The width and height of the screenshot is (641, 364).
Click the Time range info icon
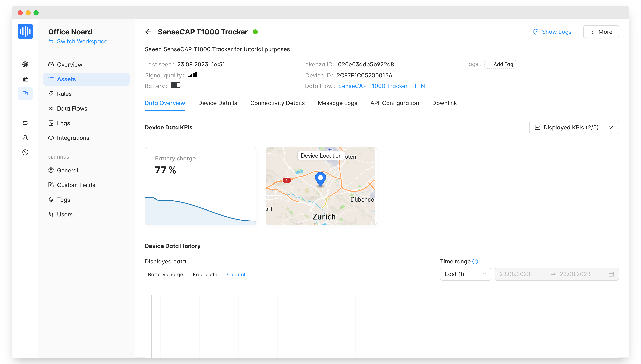coord(475,262)
